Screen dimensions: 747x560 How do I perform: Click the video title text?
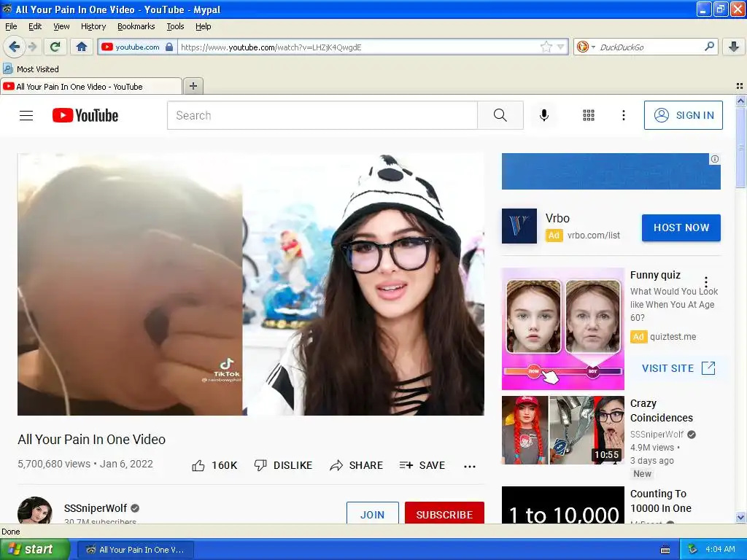click(x=91, y=439)
